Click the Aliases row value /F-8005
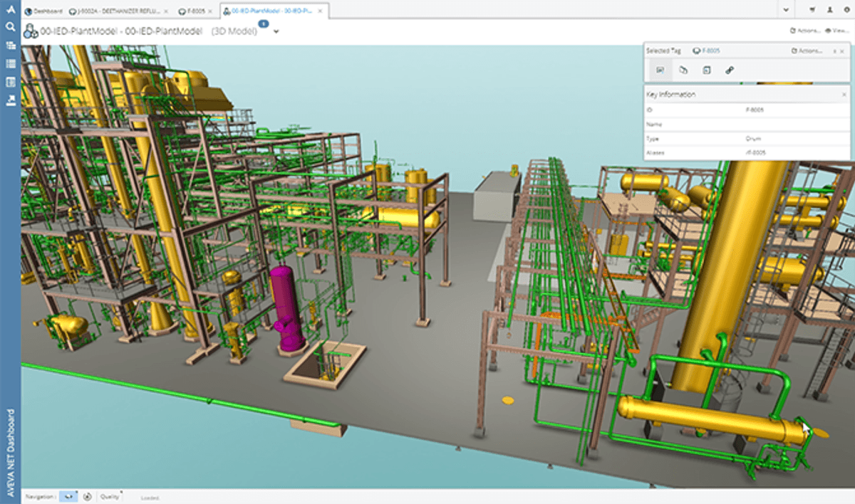855x504 pixels. [x=755, y=152]
